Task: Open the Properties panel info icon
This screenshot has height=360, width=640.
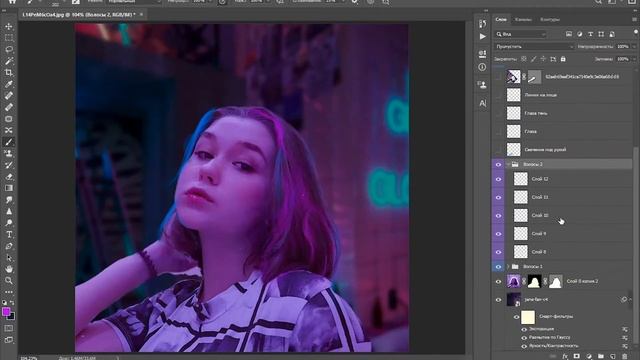Action: 482,67
